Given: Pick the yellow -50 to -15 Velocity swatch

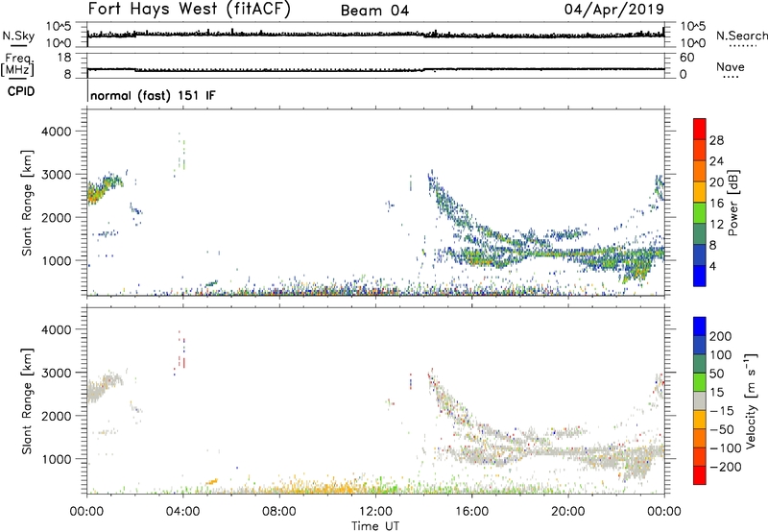Looking at the screenshot, I should [x=700, y=420].
